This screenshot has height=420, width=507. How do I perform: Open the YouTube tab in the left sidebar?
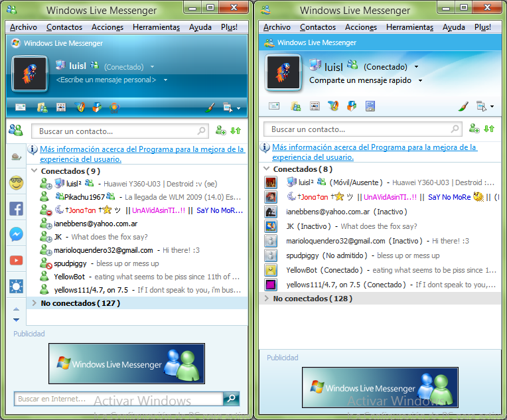(16, 260)
